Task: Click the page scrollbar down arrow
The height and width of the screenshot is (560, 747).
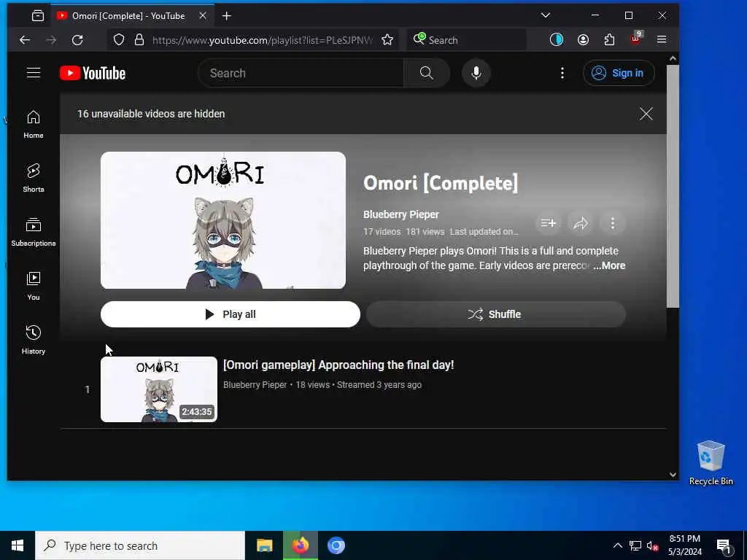Action: pos(673,474)
